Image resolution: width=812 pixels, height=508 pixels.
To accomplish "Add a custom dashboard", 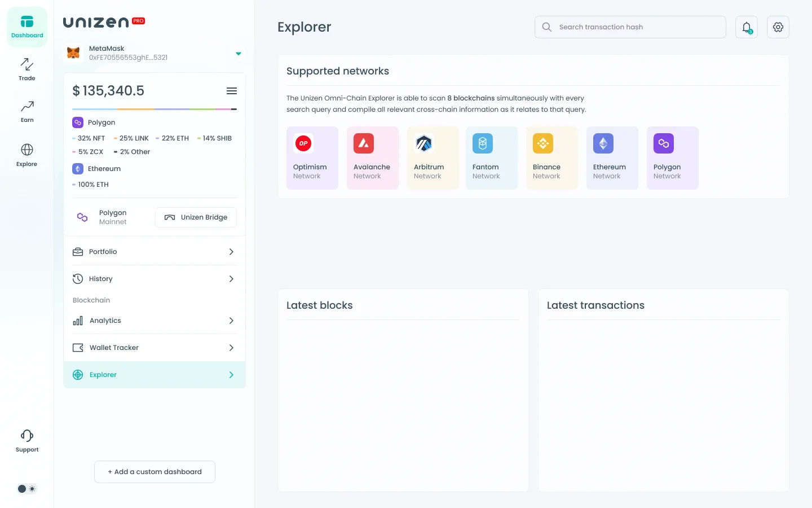I will (x=155, y=472).
